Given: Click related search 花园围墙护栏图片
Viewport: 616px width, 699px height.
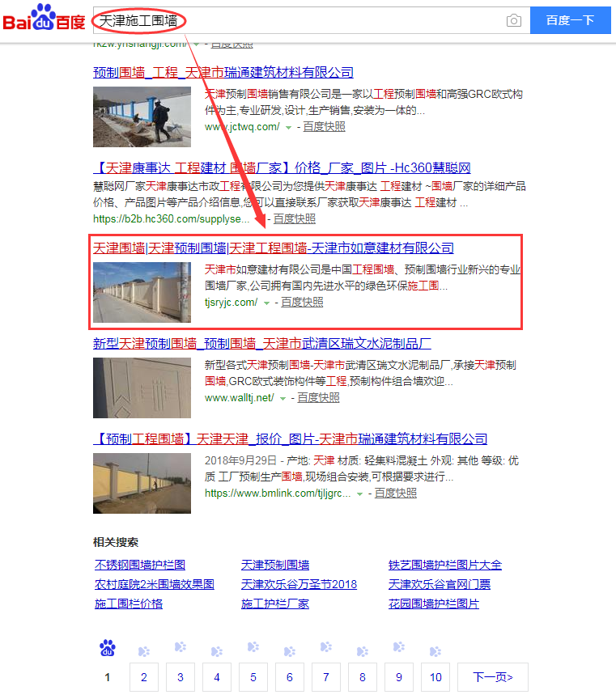Looking at the screenshot, I should (434, 604).
